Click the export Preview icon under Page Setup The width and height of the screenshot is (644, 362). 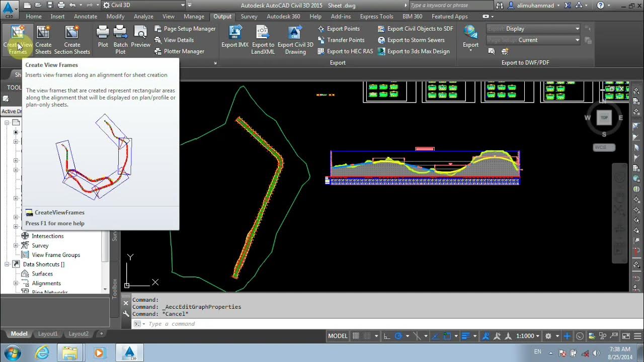tap(492, 51)
